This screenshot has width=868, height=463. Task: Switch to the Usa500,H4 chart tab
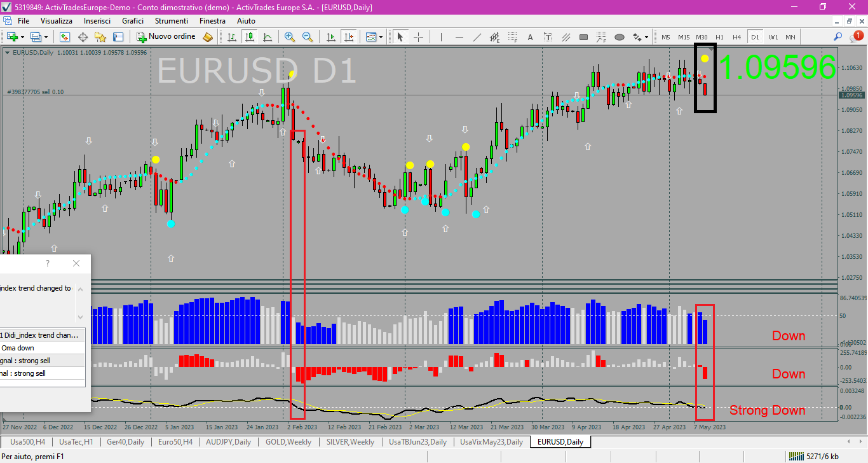27,441
